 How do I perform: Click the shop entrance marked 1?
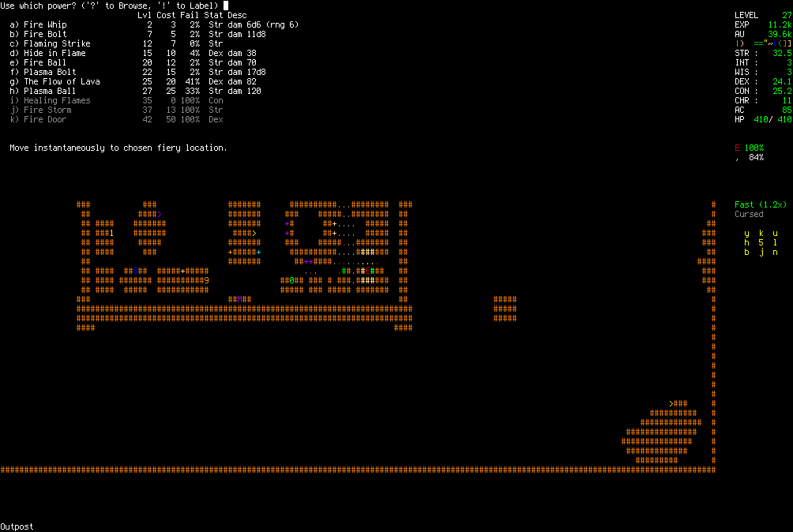(x=112, y=234)
